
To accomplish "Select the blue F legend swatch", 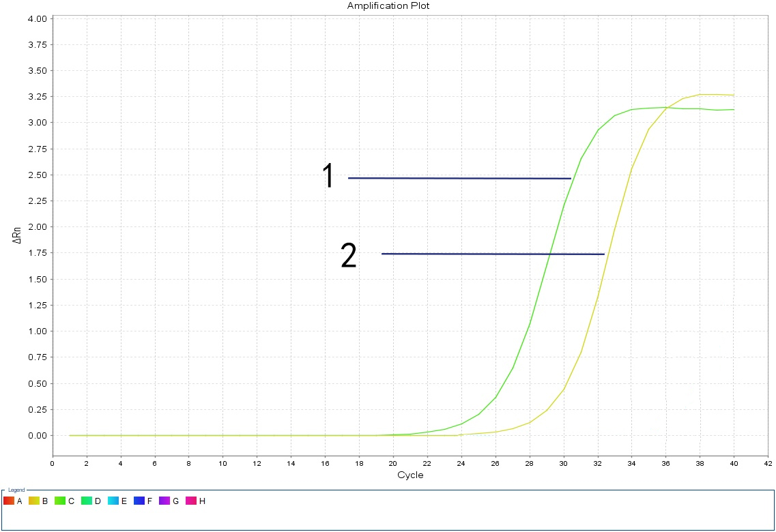I will pyautogui.click(x=139, y=501).
